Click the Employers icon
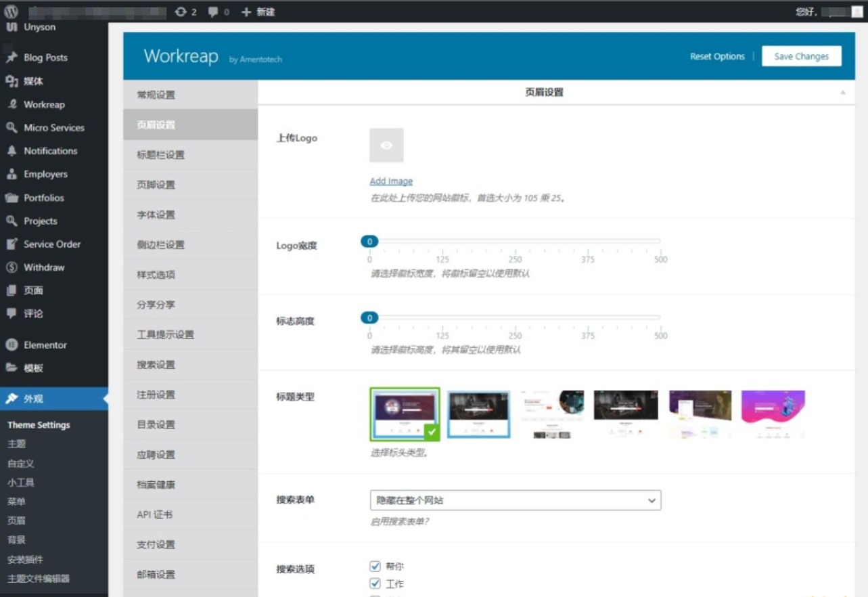This screenshot has width=868, height=597. (12, 174)
